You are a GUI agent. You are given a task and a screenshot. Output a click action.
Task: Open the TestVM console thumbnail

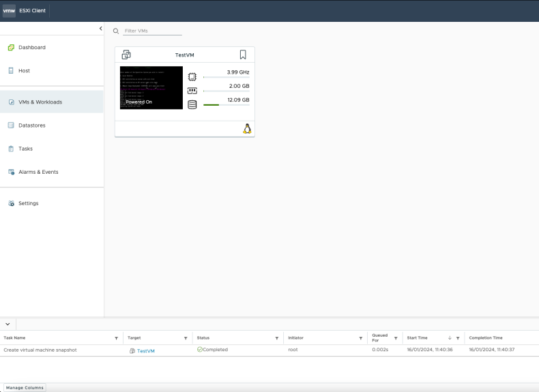click(x=151, y=88)
